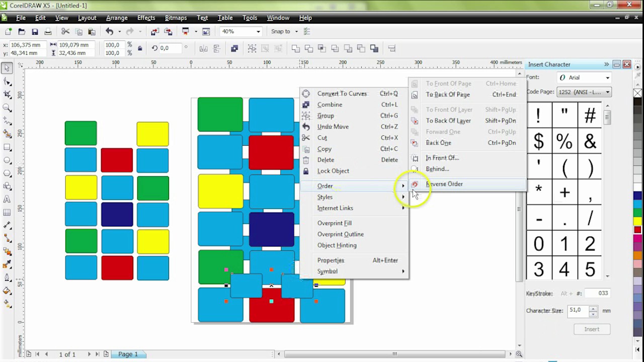This screenshot has height=362, width=644.
Task: Toggle the lock ratio padlock
Action: coord(140,49)
